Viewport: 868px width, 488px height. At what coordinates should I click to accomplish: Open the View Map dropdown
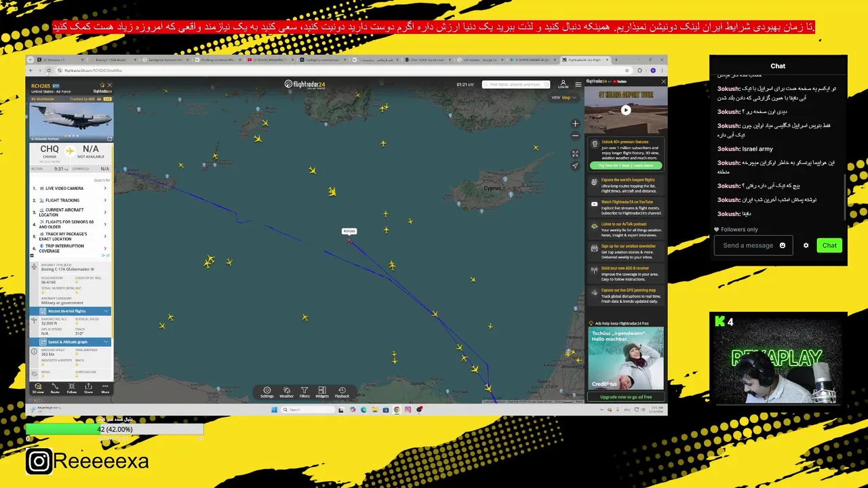pos(565,98)
